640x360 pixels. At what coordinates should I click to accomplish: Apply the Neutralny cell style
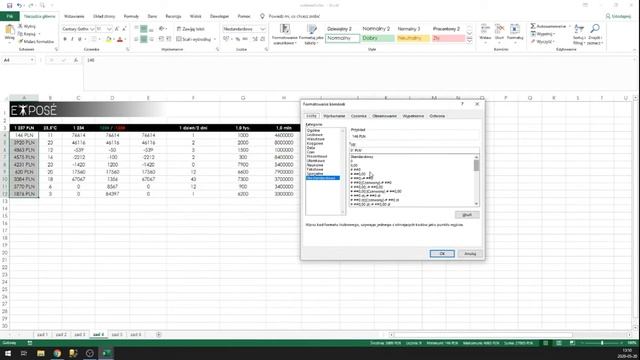coord(413,38)
